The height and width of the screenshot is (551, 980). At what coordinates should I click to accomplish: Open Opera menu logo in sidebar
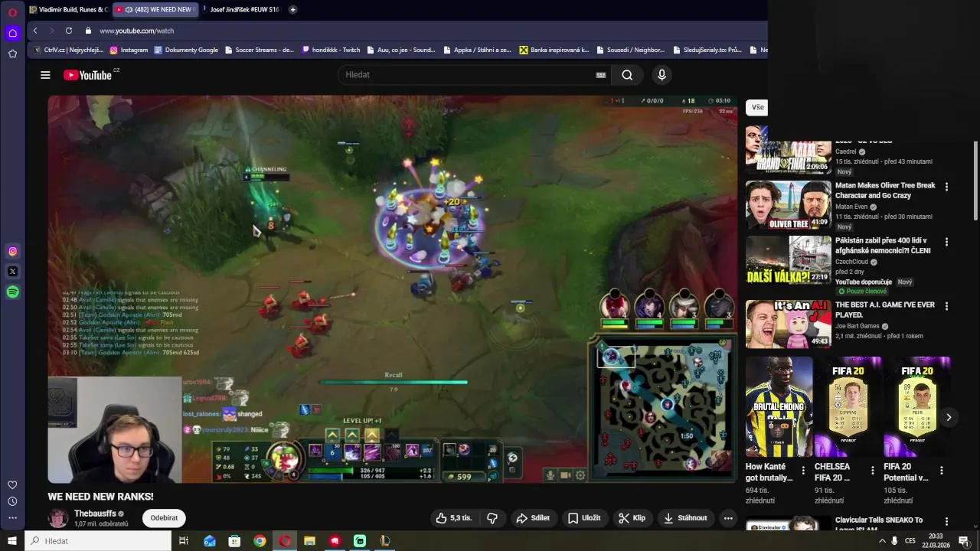point(12,12)
